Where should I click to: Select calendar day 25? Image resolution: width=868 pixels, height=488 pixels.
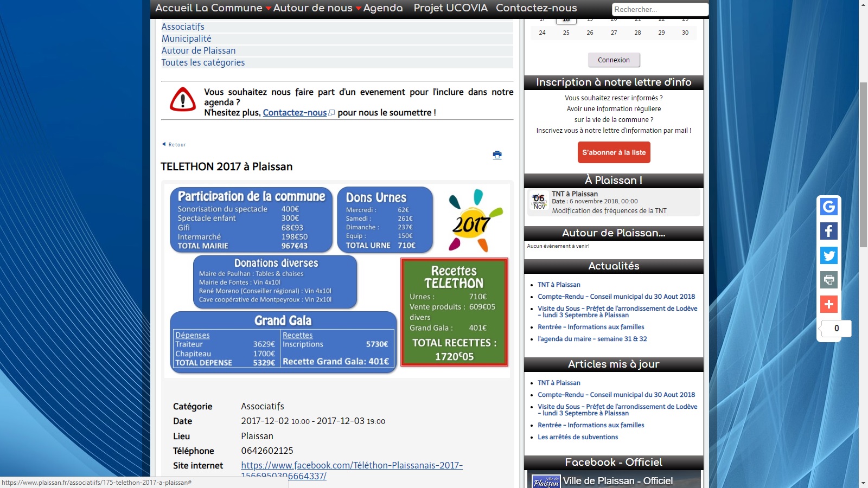pos(566,33)
